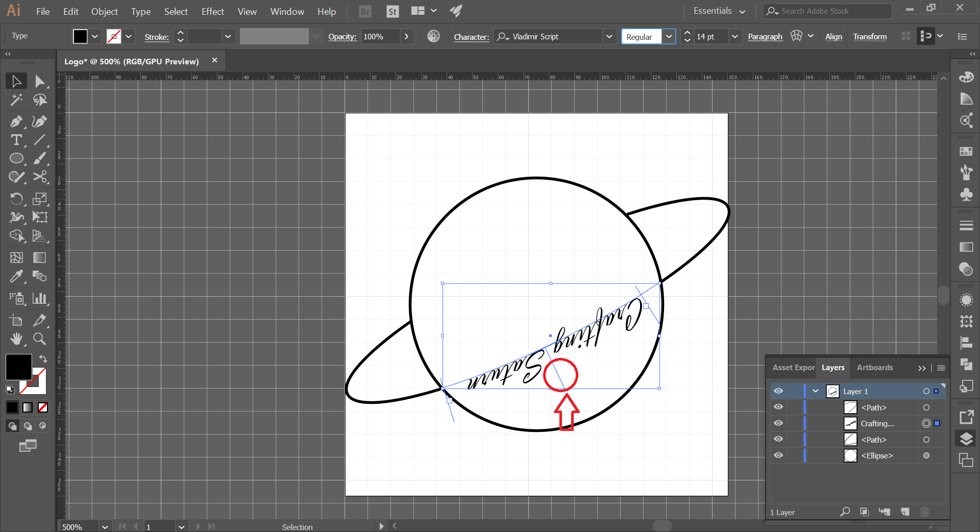Open the font style Regular dropdown
Screen dimensions: 980x532
669,36
